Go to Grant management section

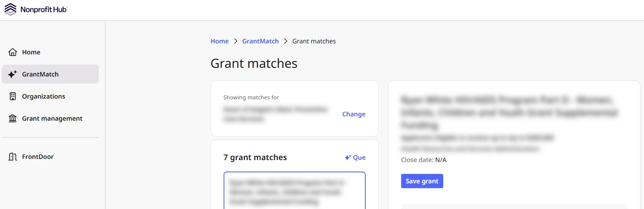[x=50, y=118]
